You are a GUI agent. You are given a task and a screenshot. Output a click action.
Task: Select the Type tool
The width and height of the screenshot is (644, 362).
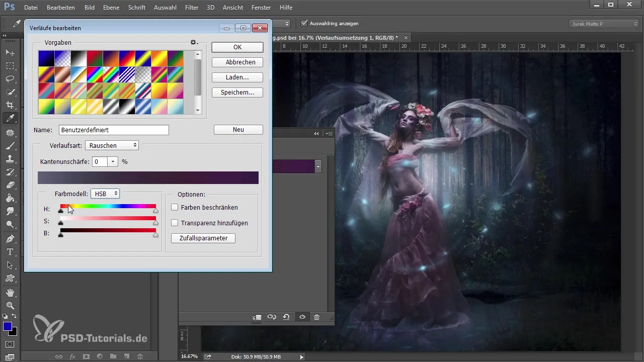pos(10,251)
